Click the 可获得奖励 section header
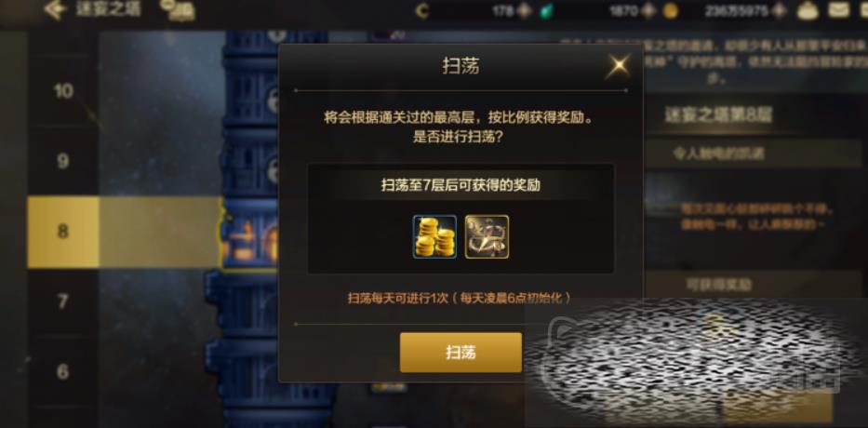The width and height of the screenshot is (868, 428). coord(718,285)
